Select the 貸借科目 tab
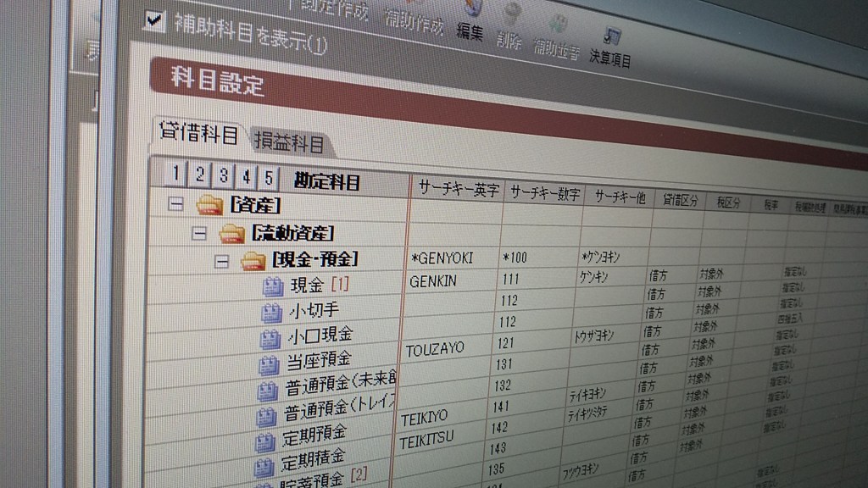 coord(198,134)
